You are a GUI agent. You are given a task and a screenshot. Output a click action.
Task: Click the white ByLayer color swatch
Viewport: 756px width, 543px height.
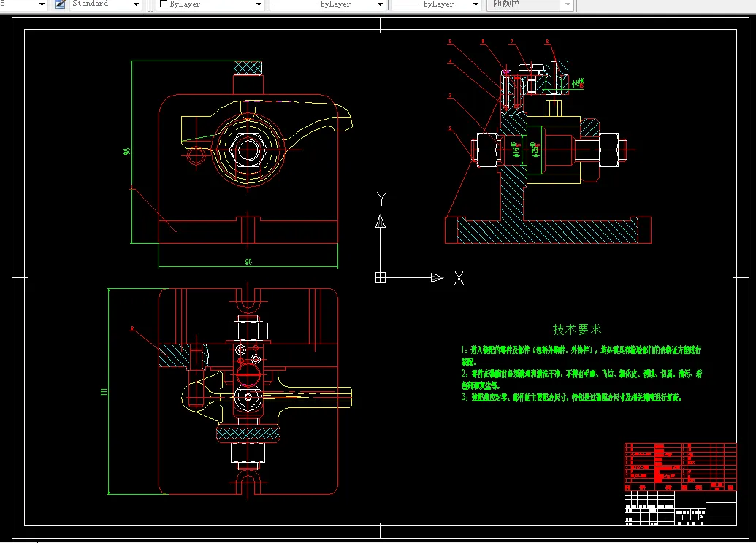[x=164, y=4]
